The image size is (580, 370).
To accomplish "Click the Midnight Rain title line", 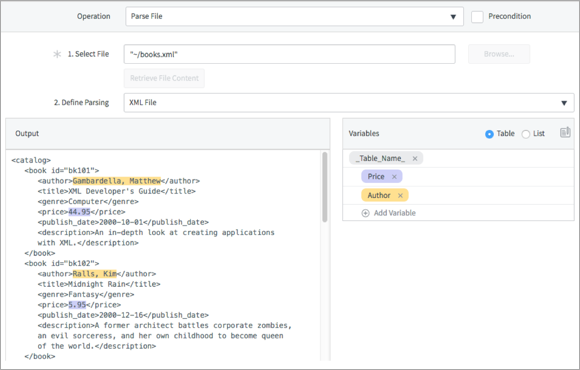I will pos(99,284).
